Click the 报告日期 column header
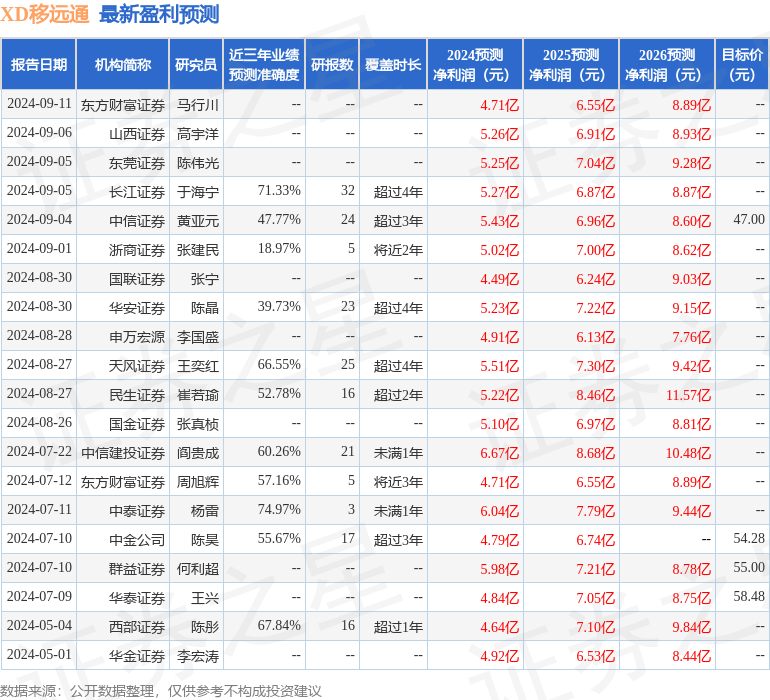 pyautogui.click(x=39, y=64)
